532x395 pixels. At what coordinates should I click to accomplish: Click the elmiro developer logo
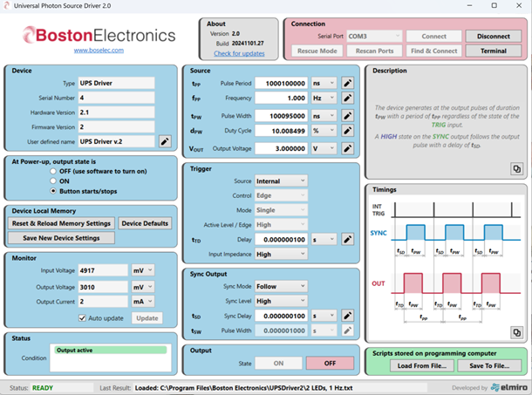pyautogui.click(x=509, y=387)
